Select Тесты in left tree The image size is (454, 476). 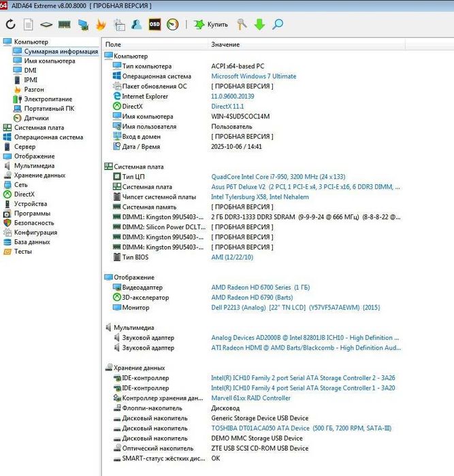tap(22, 252)
